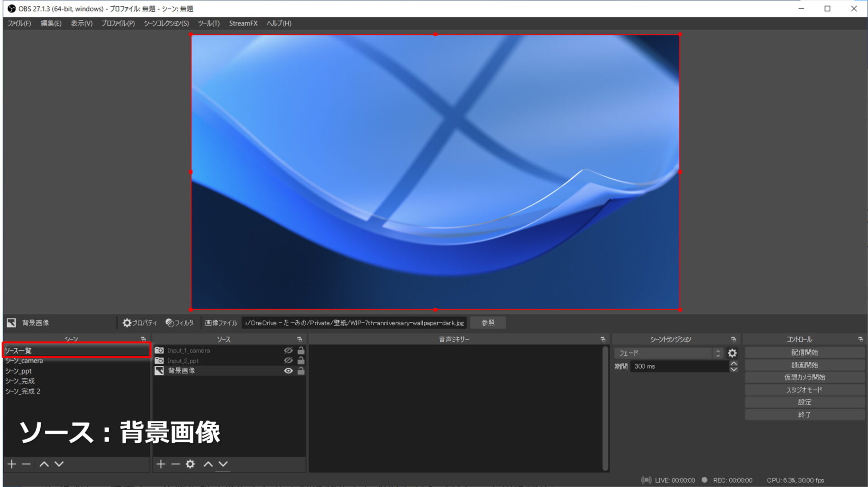
Task: Move scene up with arrow icon
Action: tap(44, 464)
